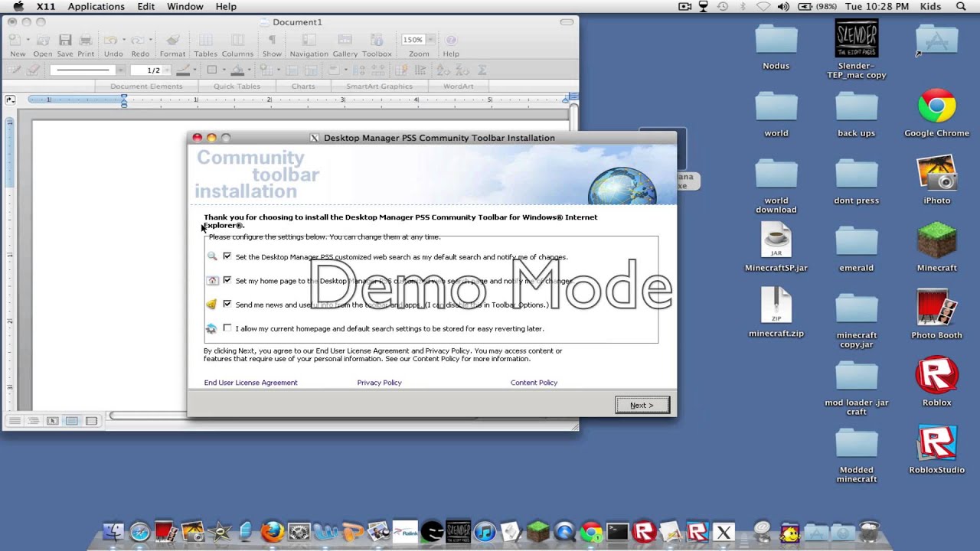
Task: Uncheck send me news and updates checkbox
Action: pos(227,304)
